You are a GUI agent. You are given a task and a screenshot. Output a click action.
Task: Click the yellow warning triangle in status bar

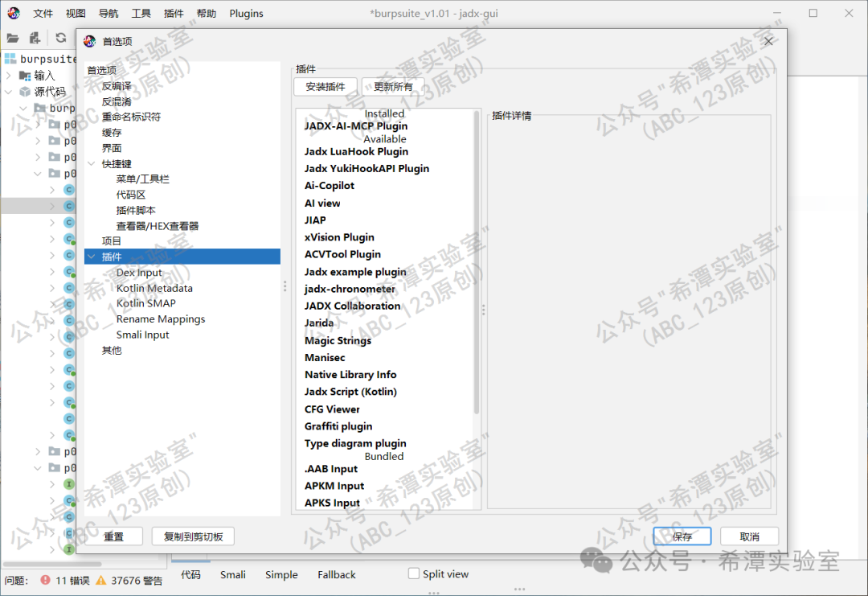click(102, 578)
